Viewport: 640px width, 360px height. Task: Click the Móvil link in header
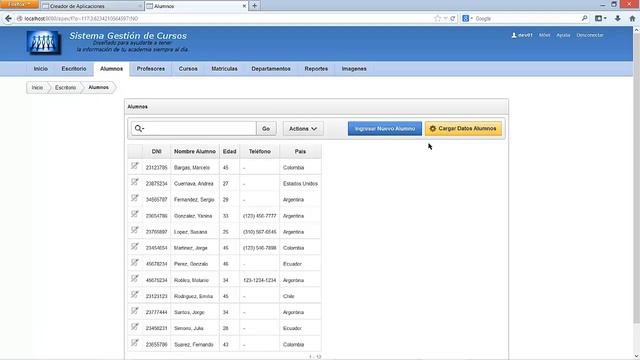point(544,35)
